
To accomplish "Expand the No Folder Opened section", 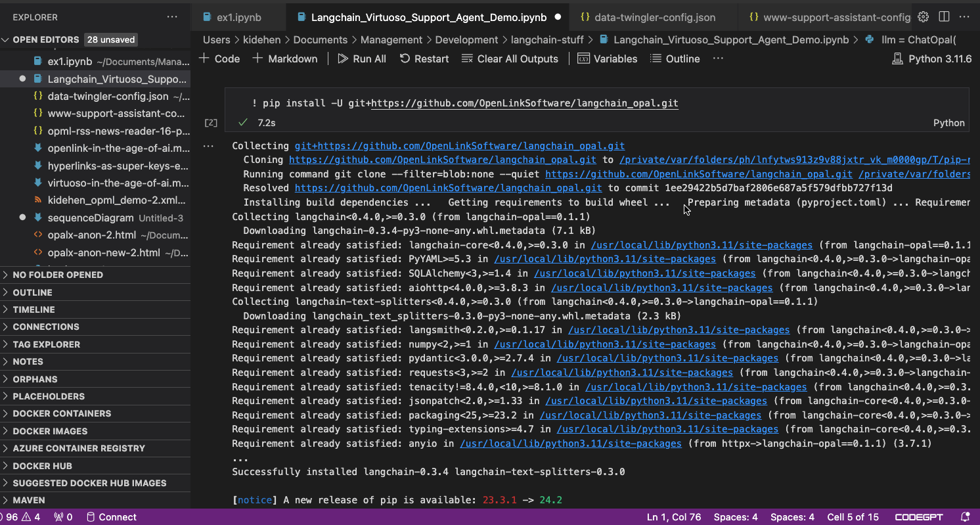I will [x=95, y=275].
